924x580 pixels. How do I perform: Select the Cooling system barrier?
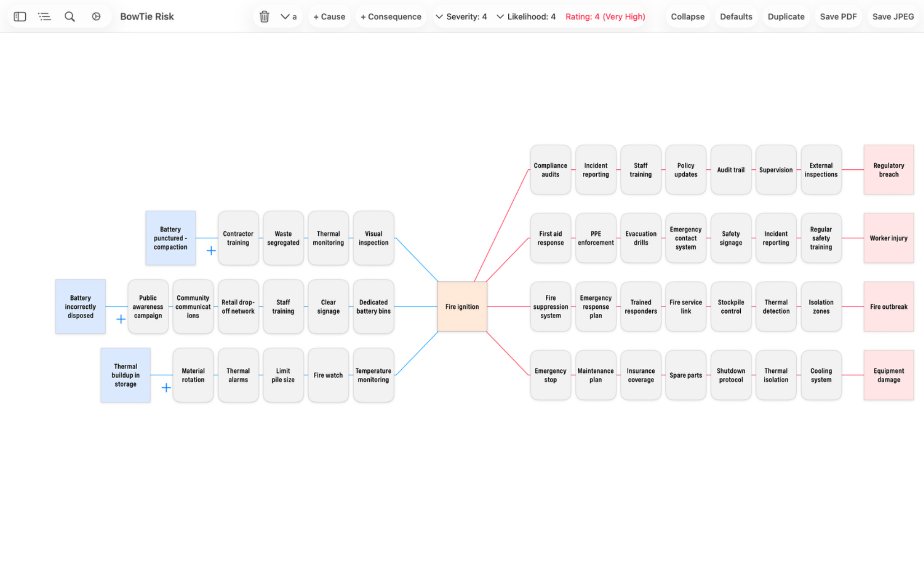point(821,375)
